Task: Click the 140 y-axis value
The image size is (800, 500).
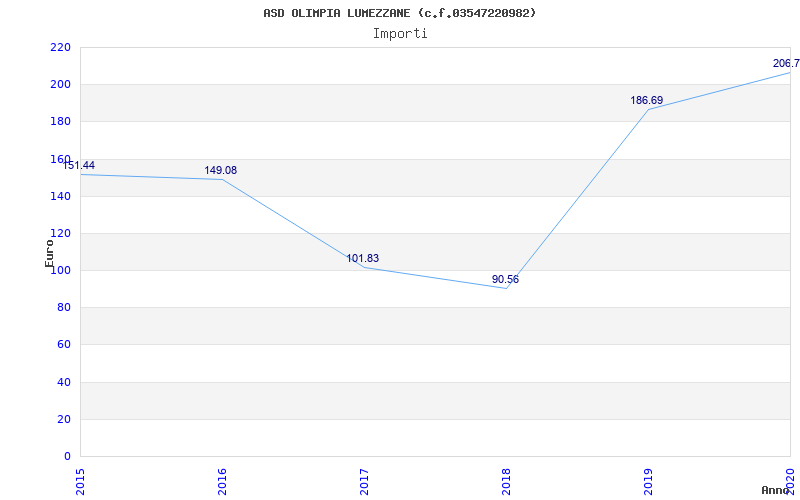Action: (x=60, y=196)
